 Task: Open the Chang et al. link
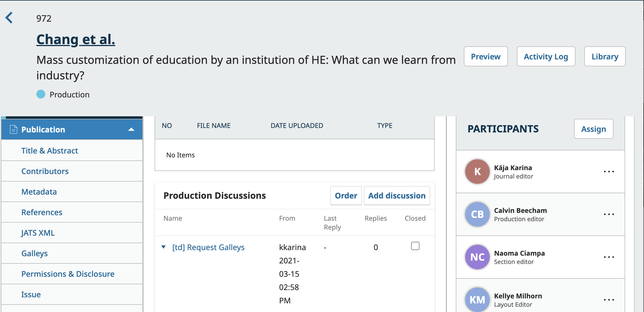click(76, 39)
